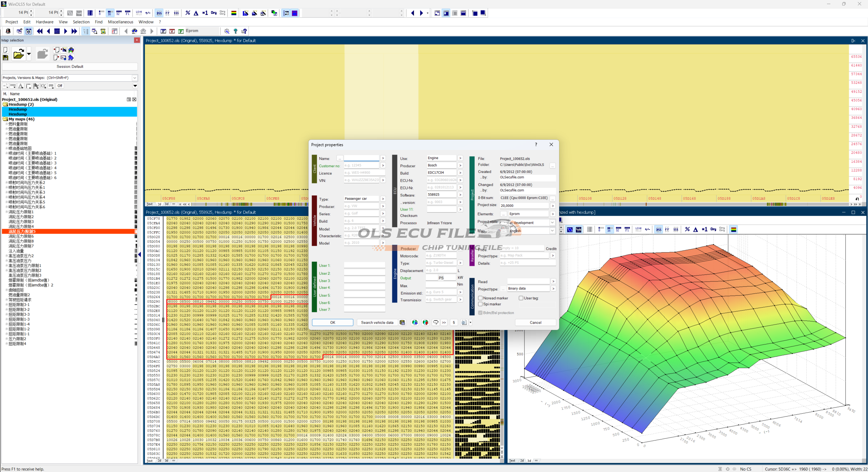
Task: Click the Name input field in dialog
Action: click(x=361, y=158)
